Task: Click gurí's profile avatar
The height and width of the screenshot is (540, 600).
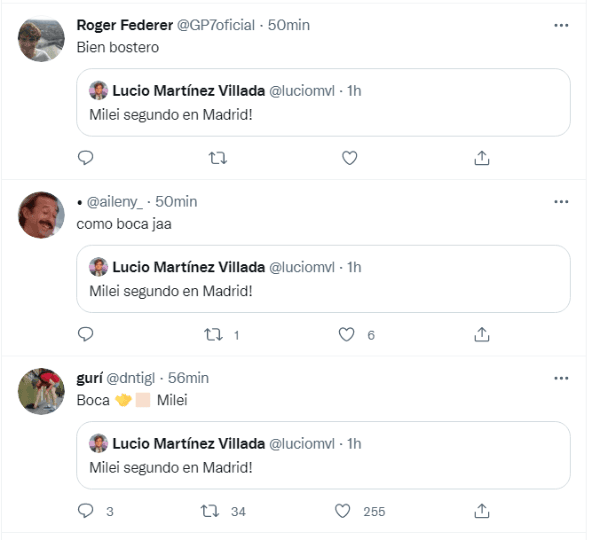Action: (41, 391)
